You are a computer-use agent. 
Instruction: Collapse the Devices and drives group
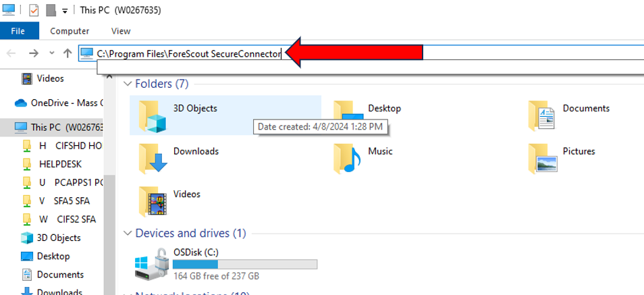(x=127, y=234)
